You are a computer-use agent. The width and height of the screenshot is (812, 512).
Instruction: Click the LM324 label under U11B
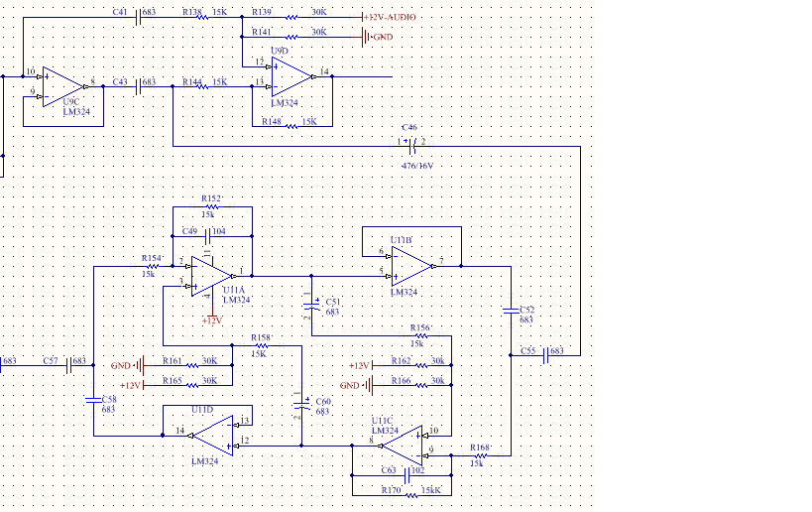[404, 292]
